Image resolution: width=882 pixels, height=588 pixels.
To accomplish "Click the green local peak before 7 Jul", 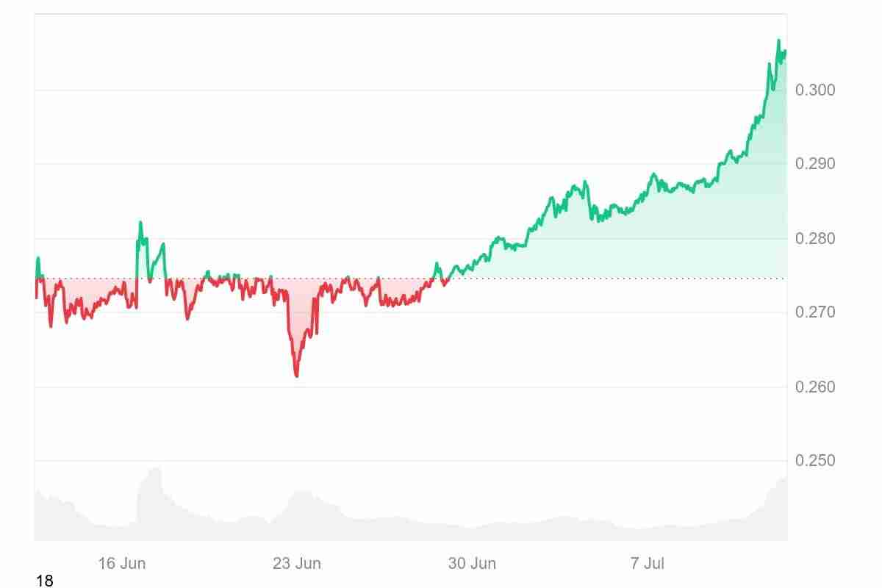I will [585, 182].
